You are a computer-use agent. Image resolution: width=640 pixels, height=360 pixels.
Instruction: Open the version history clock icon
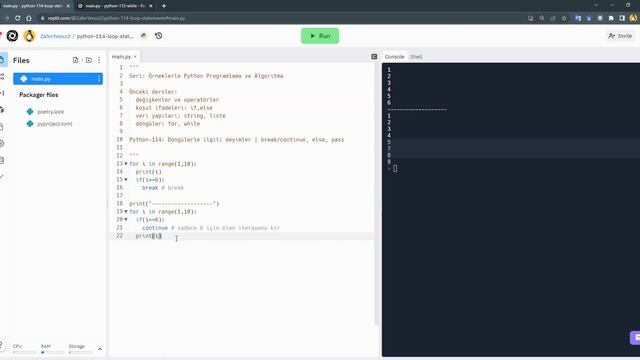point(159,36)
